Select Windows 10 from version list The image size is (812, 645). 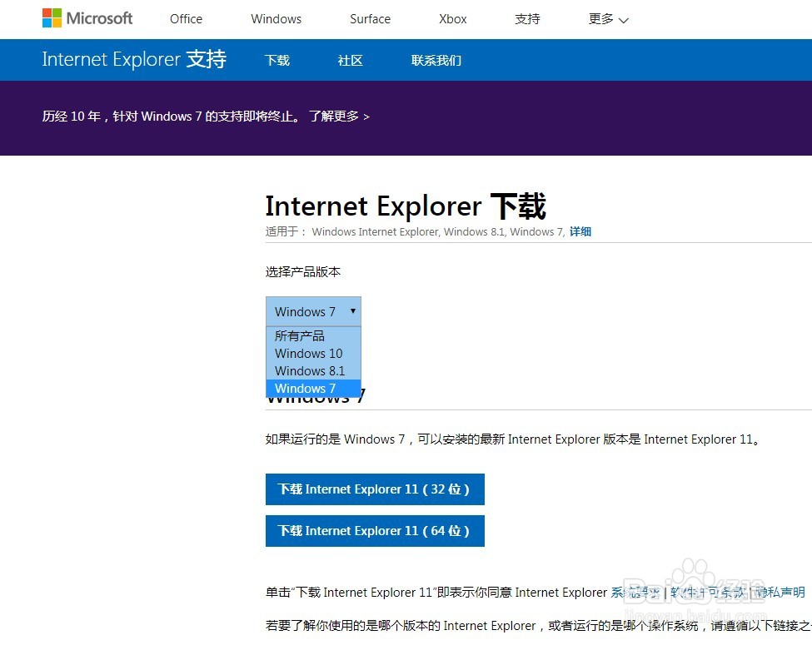(x=313, y=354)
